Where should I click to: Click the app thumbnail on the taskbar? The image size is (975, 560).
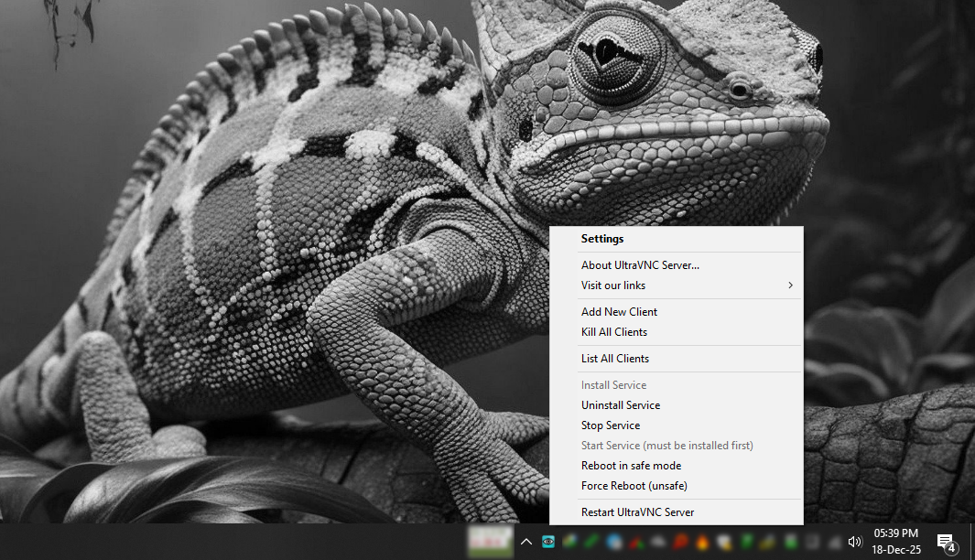tap(489, 542)
